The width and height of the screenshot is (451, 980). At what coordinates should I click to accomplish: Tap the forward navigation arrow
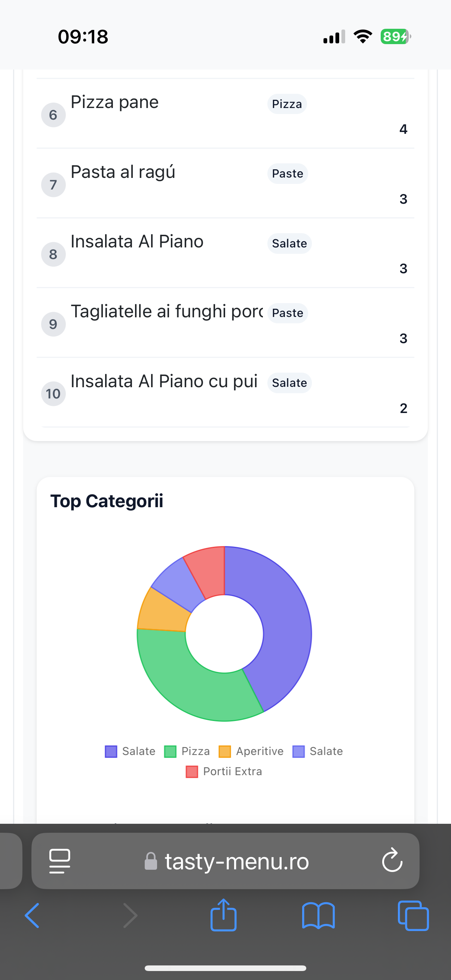130,915
